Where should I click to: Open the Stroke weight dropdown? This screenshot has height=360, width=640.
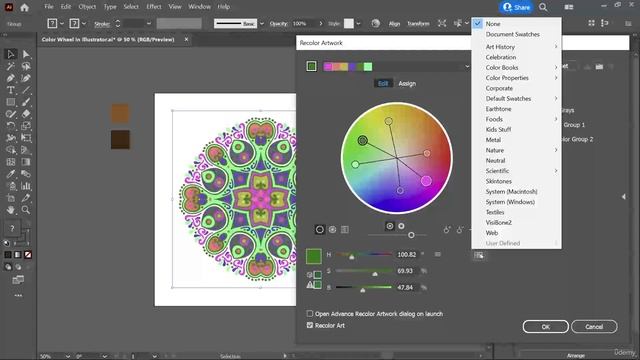(149, 24)
